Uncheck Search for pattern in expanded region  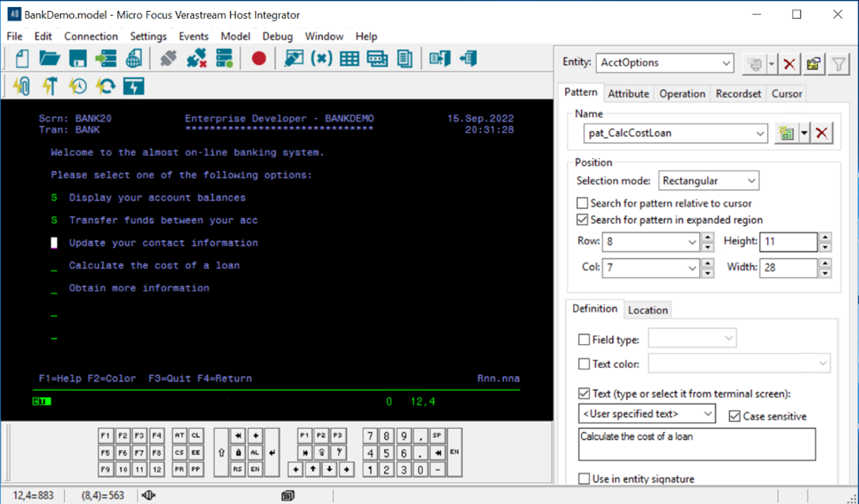click(583, 220)
